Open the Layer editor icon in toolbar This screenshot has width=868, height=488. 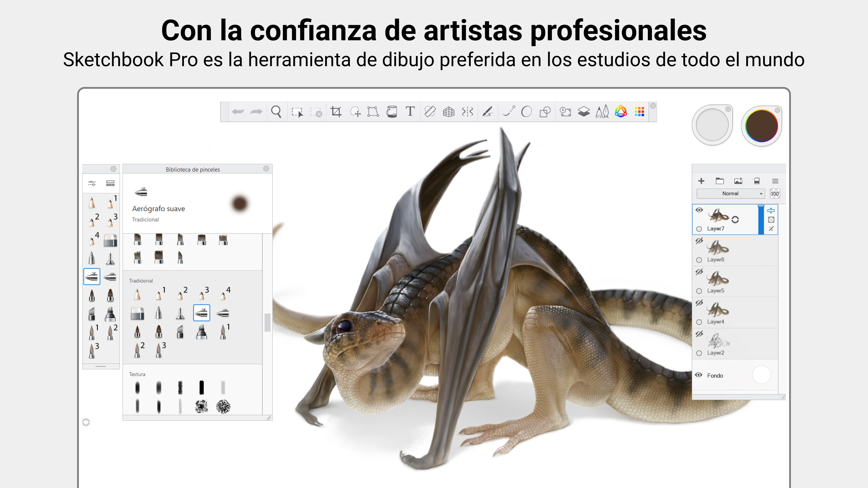tap(584, 111)
